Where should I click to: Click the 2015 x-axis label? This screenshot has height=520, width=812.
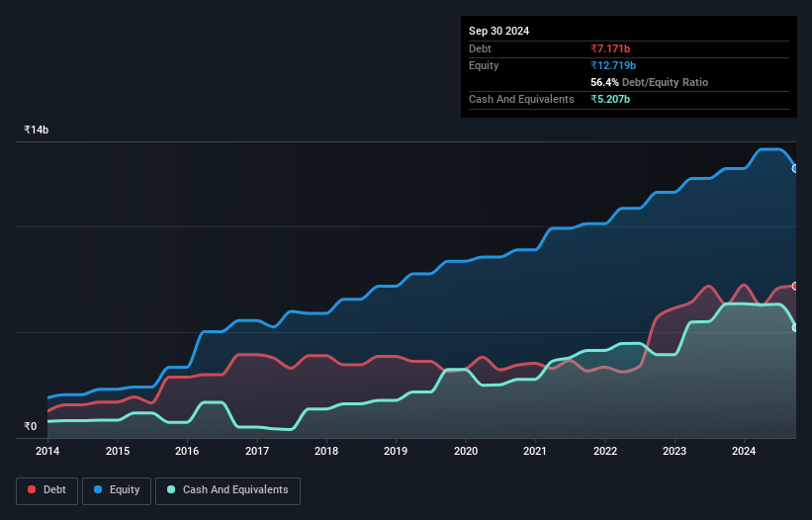pos(118,451)
